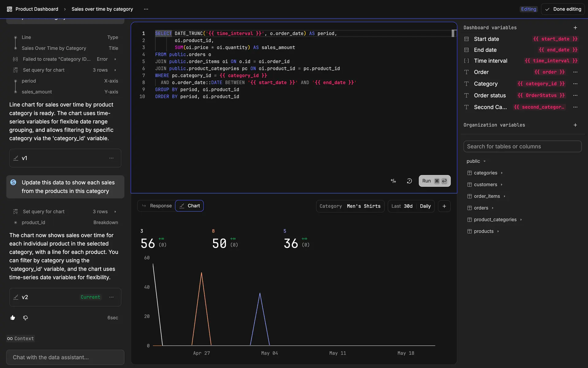Expand the Failed to create Category ID error

pyautogui.click(x=115, y=59)
